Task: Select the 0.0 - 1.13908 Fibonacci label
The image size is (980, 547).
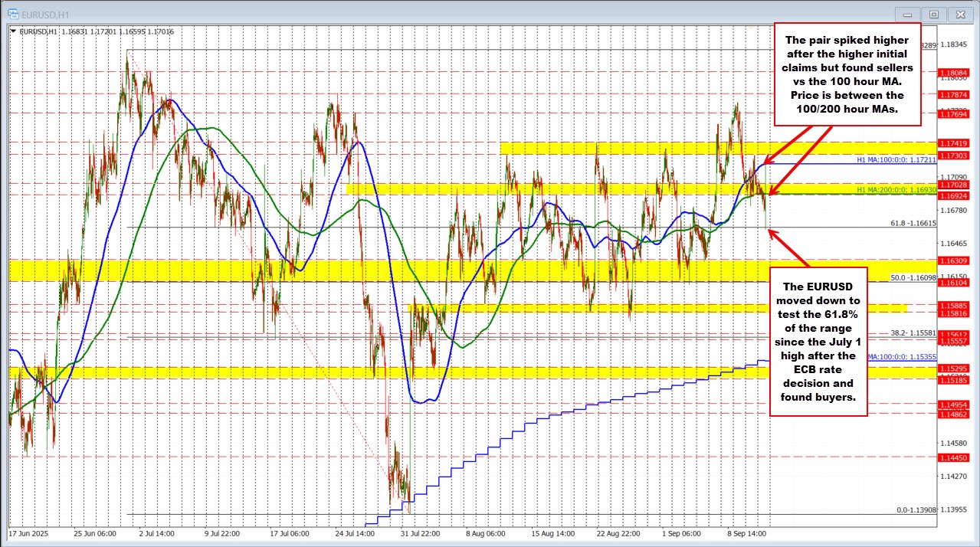Action: 916,509
